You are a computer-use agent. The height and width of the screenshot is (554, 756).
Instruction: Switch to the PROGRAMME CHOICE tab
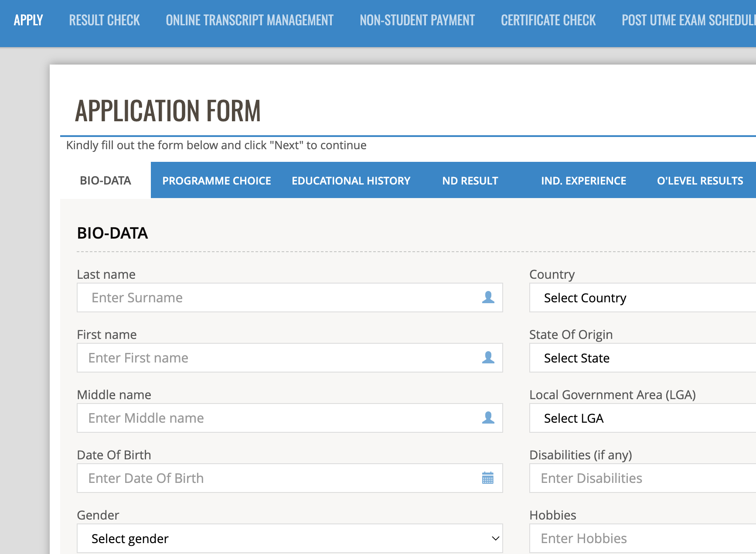pos(217,181)
